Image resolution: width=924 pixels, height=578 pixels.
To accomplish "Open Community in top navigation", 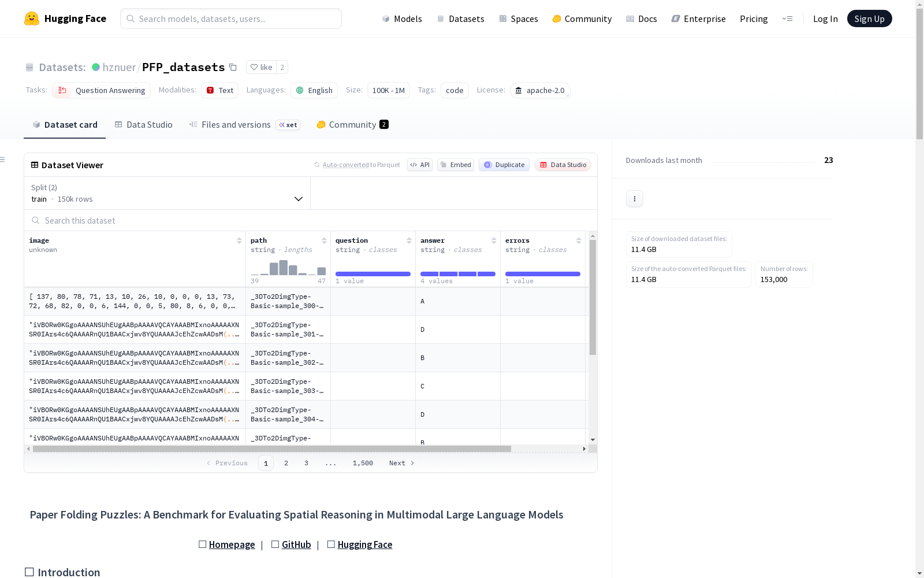I will [582, 18].
